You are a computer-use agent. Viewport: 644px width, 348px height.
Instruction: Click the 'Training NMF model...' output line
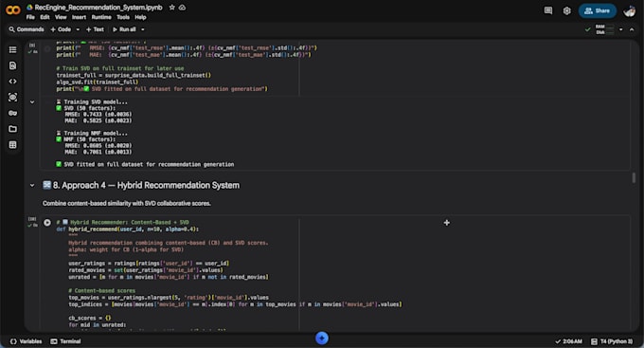pos(92,134)
